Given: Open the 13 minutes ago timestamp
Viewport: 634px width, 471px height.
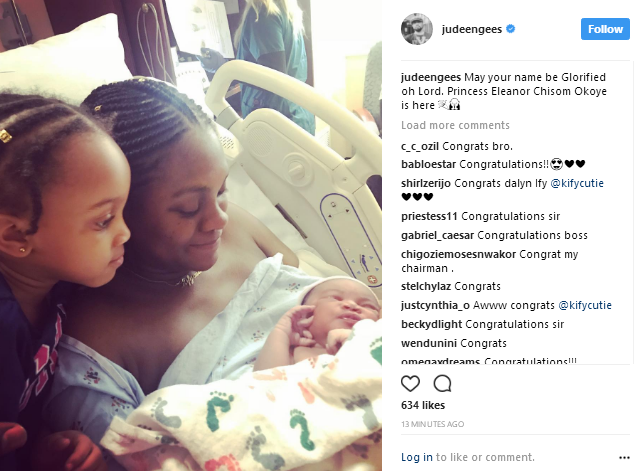Looking at the screenshot, I should 432,424.
